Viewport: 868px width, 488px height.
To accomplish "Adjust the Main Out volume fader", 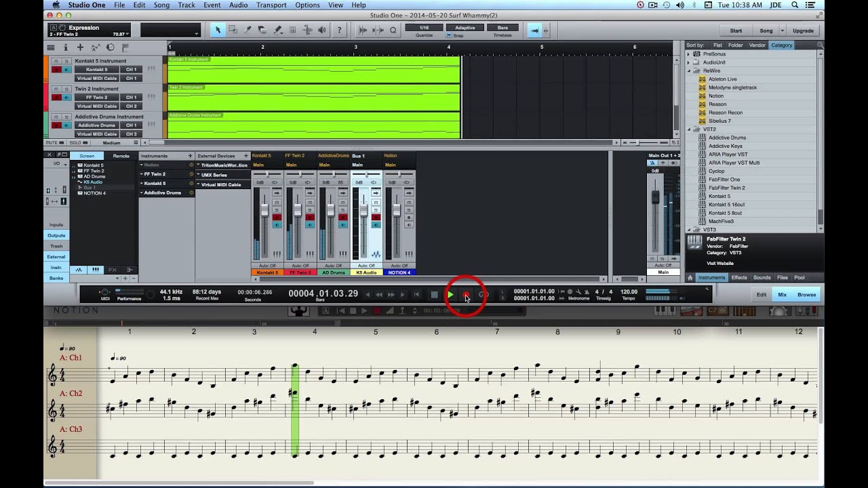I will (655, 197).
